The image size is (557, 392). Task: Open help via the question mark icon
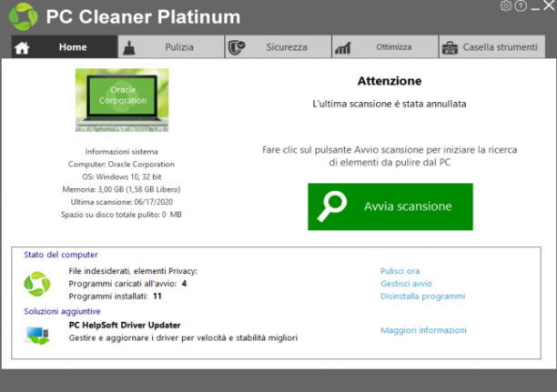coord(521,6)
